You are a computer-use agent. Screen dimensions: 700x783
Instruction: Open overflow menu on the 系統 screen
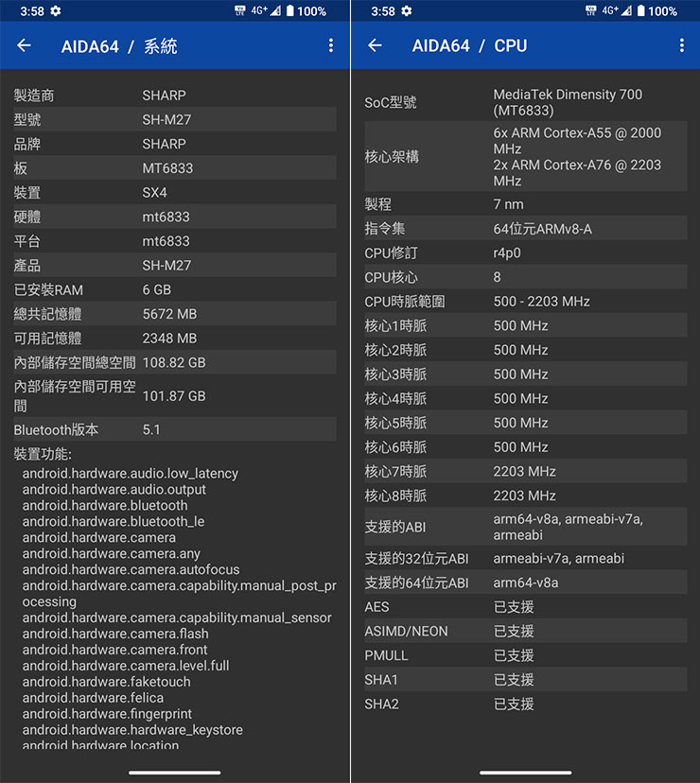[x=331, y=45]
